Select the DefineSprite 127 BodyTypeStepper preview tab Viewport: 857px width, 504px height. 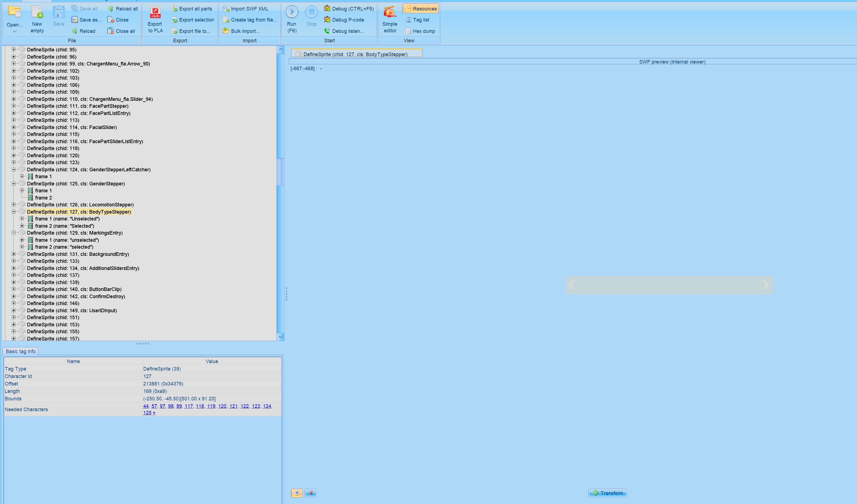point(355,54)
